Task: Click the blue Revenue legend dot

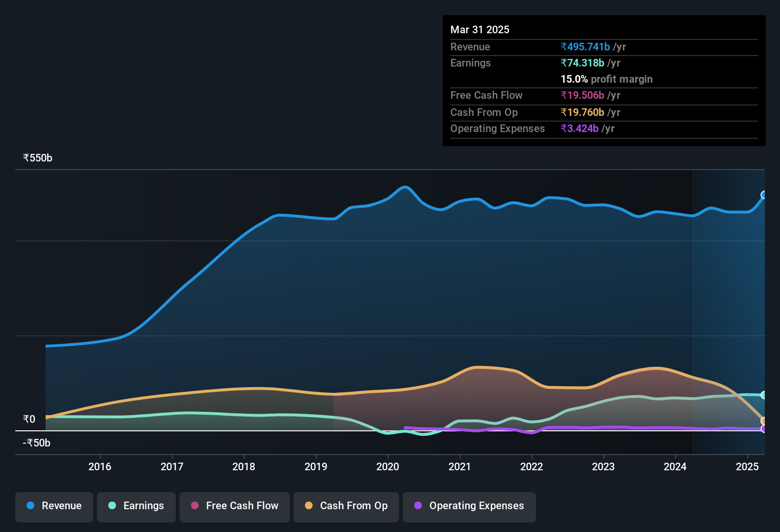Action: tap(30, 506)
